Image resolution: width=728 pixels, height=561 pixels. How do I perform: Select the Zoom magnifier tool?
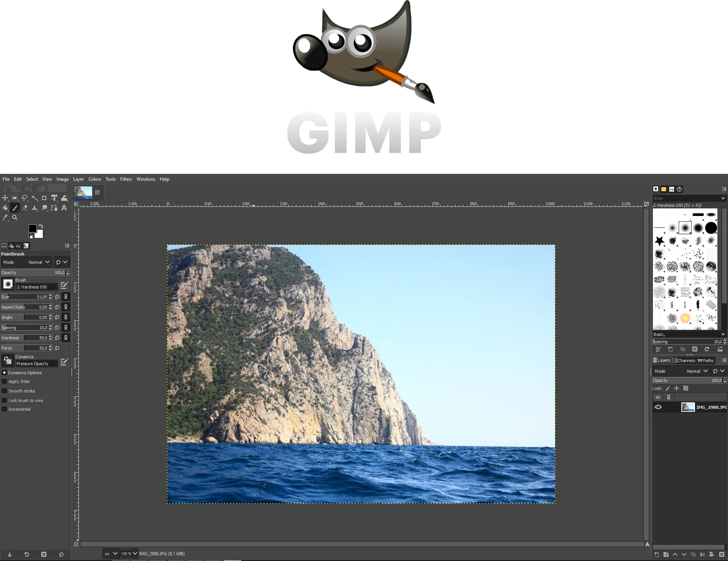tap(15, 217)
